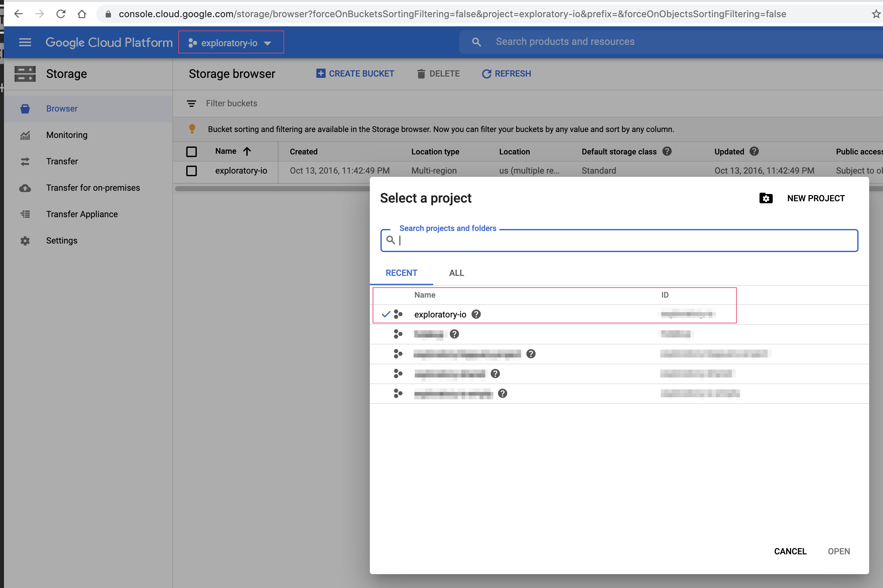Click help icon beside exploratory-io project

(x=476, y=314)
